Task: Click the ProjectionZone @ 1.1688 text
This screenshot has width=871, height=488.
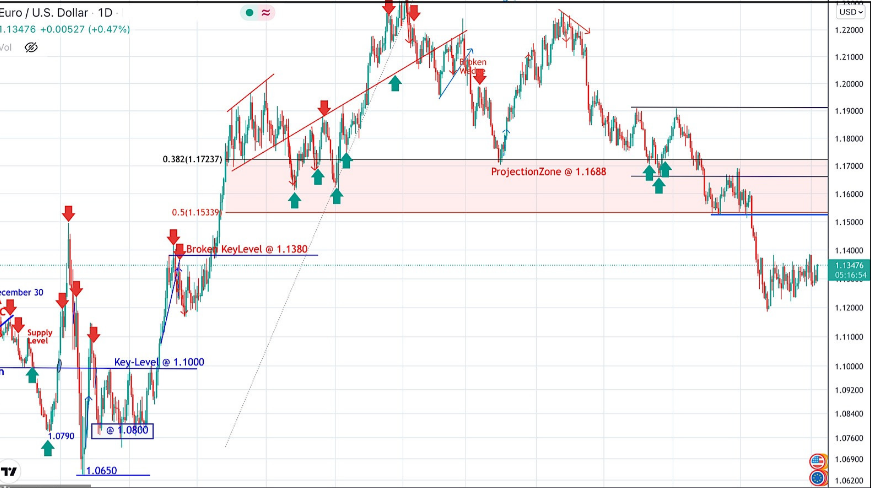Action: (548, 172)
